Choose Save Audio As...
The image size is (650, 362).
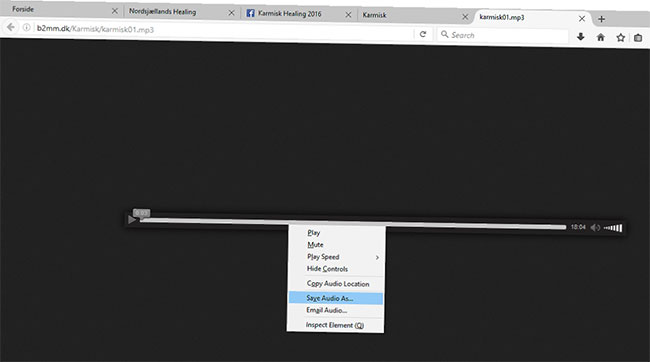click(335, 298)
